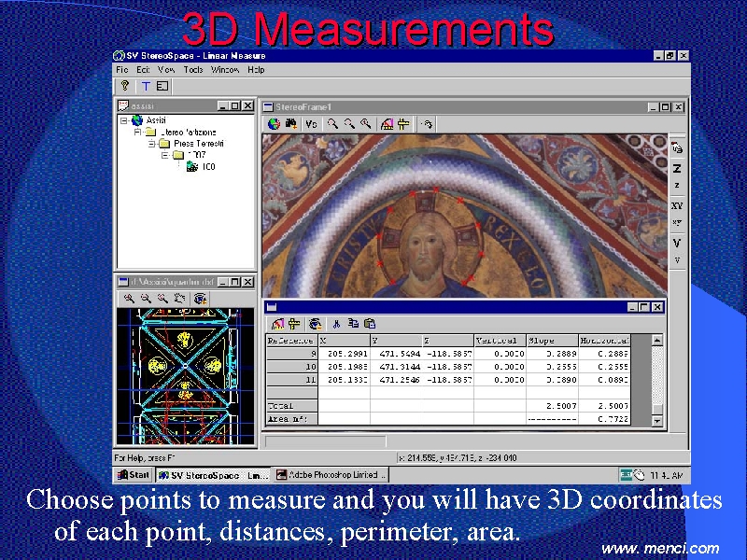Click the globe icon in StereoFrame1 toolbar
The height and width of the screenshot is (560, 747).
click(274, 124)
